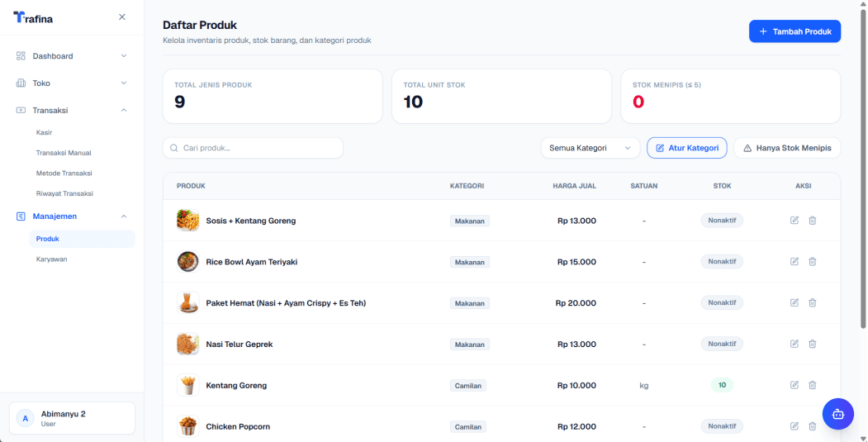Open the Abimanyu 2 user profile card
The height and width of the screenshot is (442, 868).
[72, 418]
